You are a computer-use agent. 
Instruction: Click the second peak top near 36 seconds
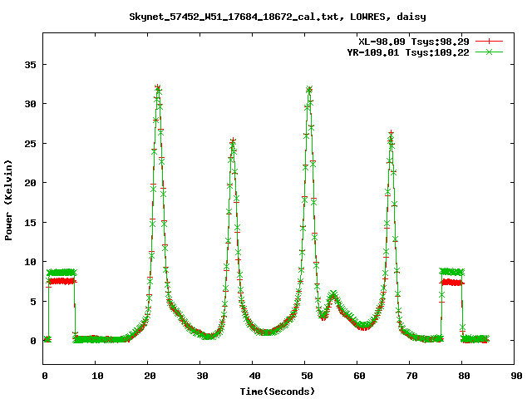point(233,140)
